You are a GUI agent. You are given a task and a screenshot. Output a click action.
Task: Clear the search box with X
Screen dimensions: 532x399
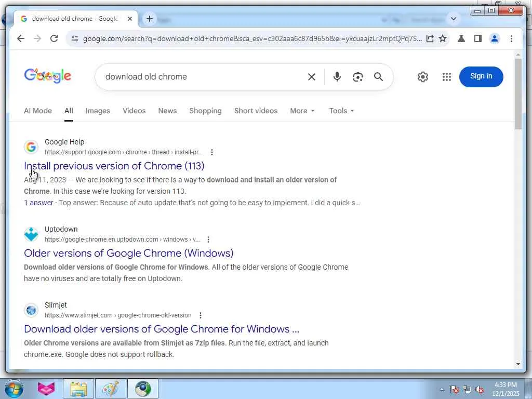[312, 77]
